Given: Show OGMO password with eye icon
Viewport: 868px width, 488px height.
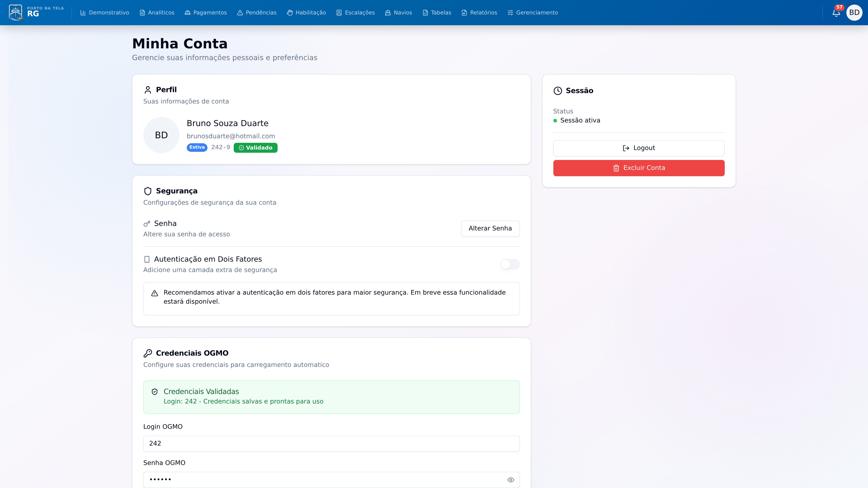Looking at the screenshot, I should point(510,480).
